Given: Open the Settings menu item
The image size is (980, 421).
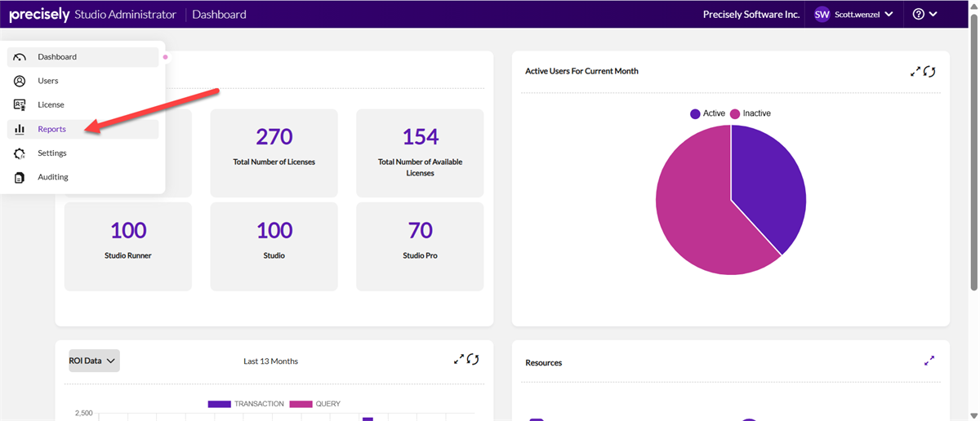Looking at the screenshot, I should pos(82,153).
